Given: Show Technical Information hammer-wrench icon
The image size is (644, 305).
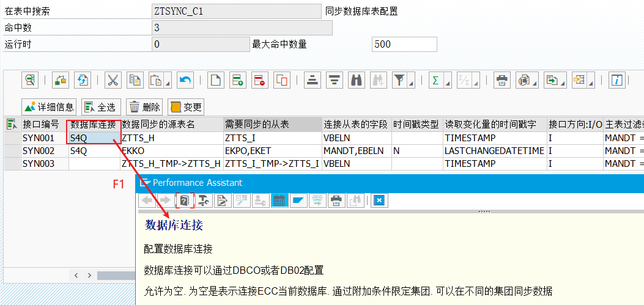Looking at the screenshot, I should pyautogui.click(x=204, y=200).
